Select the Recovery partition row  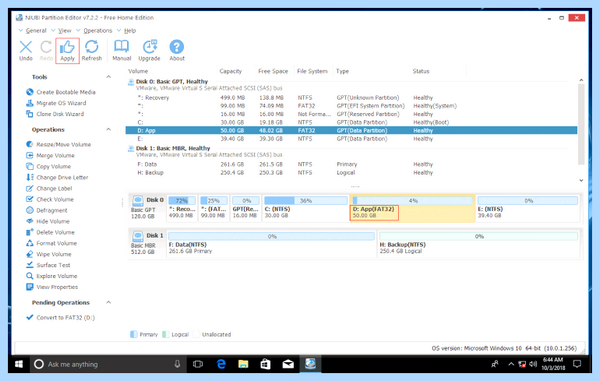(x=351, y=98)
